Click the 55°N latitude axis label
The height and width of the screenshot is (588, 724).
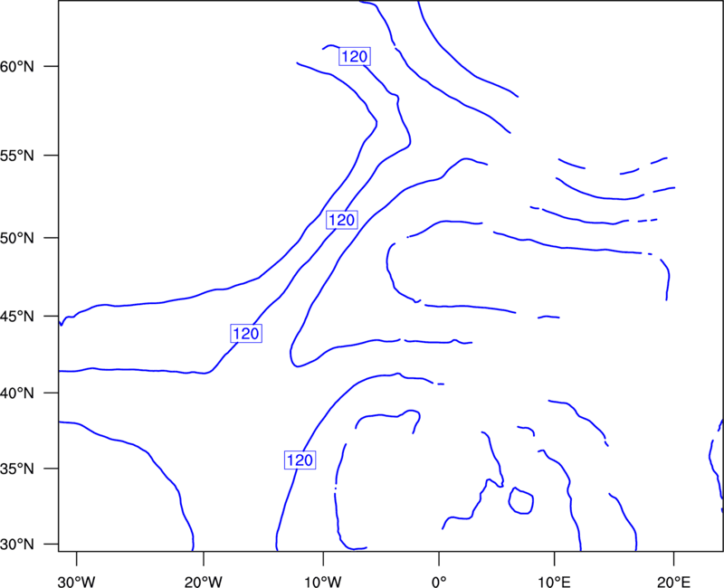pyautogui.click(x=17, y=156)
